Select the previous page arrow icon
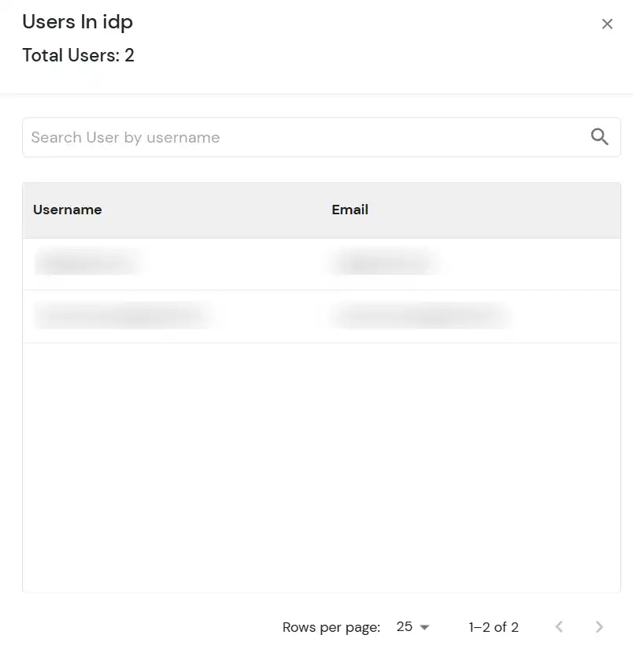This screenshot has width=633, height=672. coord(559,627)
